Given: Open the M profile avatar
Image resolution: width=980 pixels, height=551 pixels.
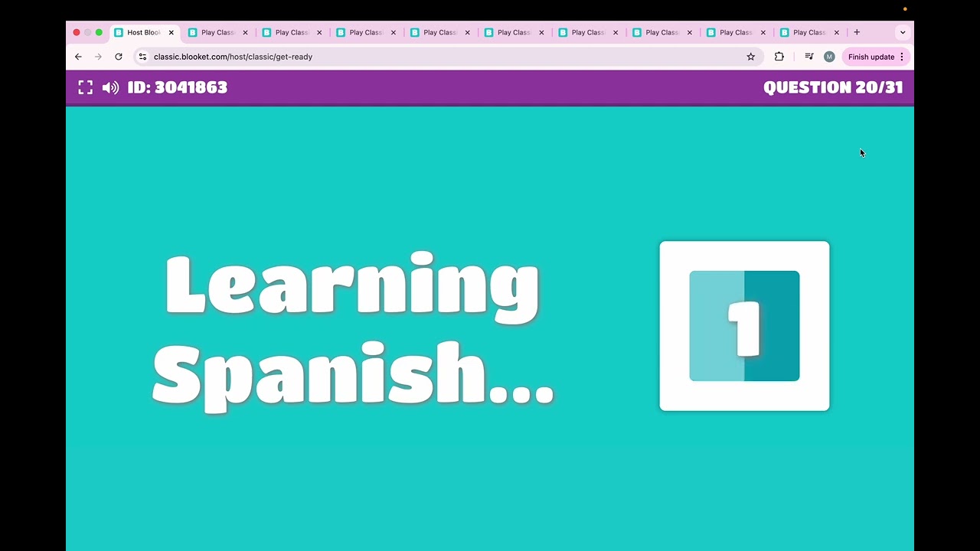Looking at the screenshot, I should click(829, 57).
